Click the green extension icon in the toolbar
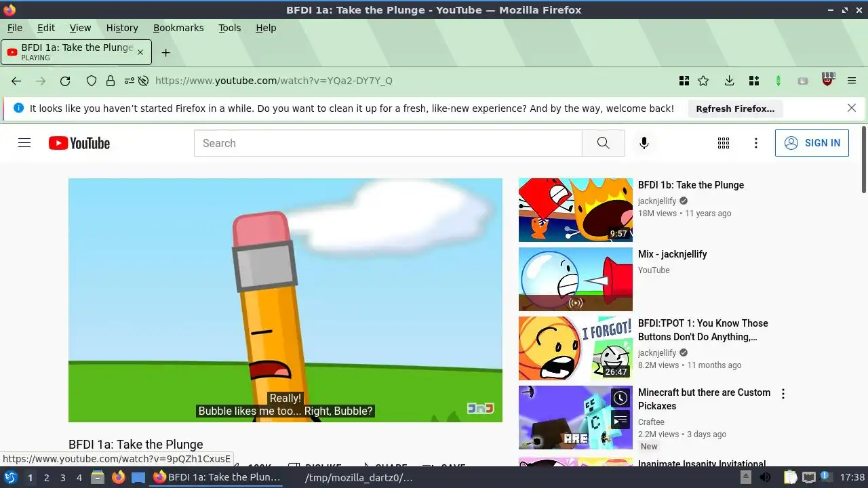Screen dimensions: 868x488 point(778,81)
